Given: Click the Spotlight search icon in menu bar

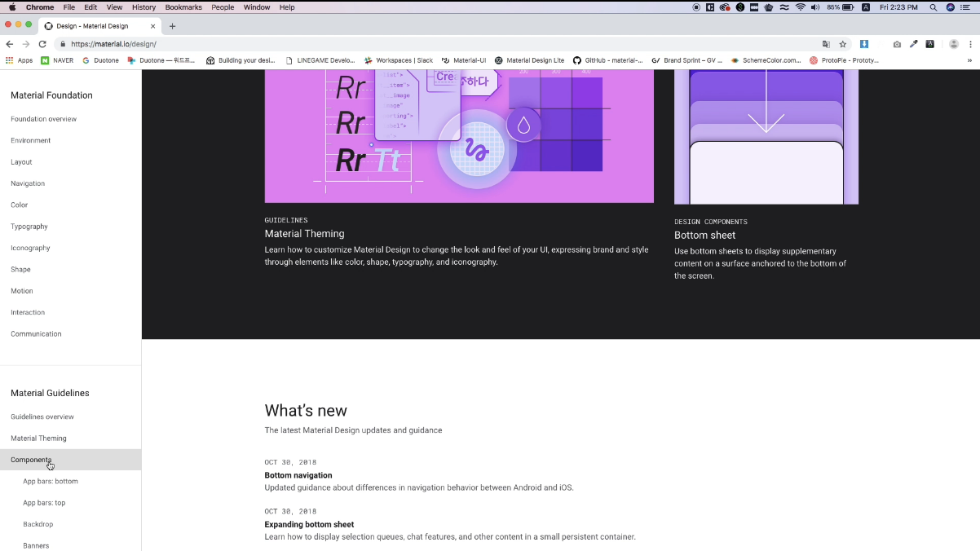Looking at the screenshot, I should point(934,7).
